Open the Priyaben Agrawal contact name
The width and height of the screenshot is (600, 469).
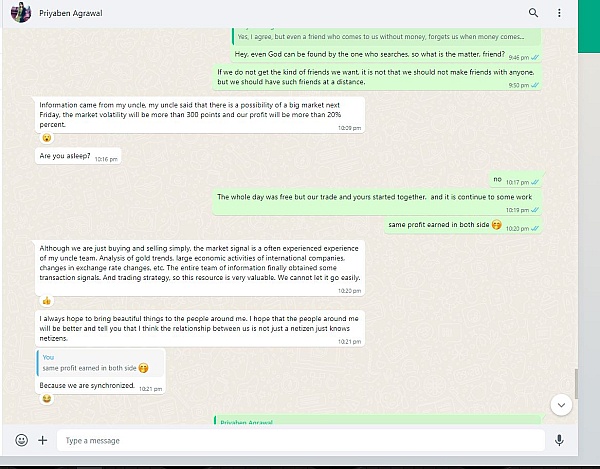[x=71, y=13]
